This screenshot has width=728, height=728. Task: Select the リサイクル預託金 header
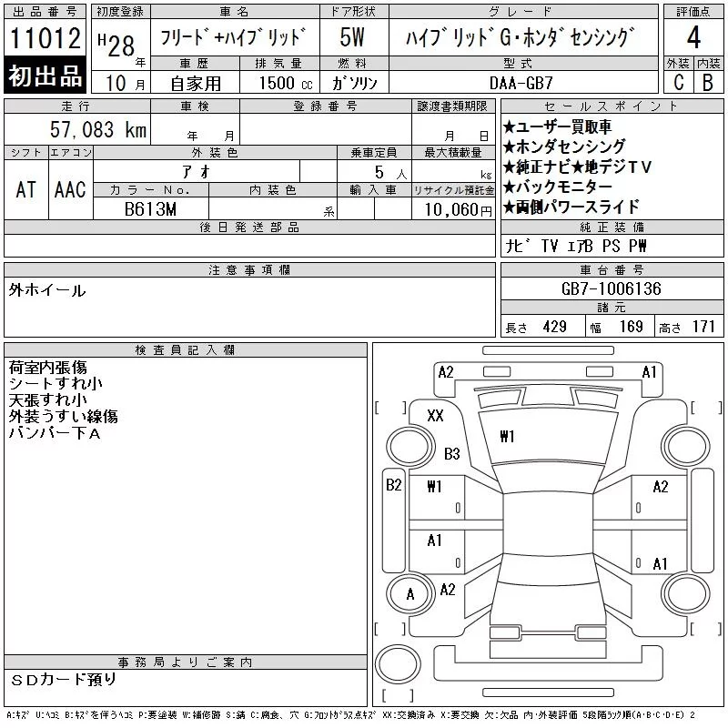coord(453,190)
